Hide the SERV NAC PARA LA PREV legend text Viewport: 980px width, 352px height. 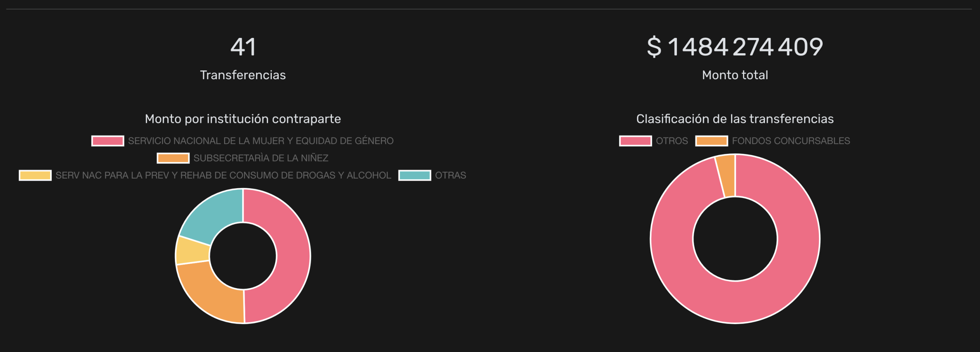tap(223, 175)
